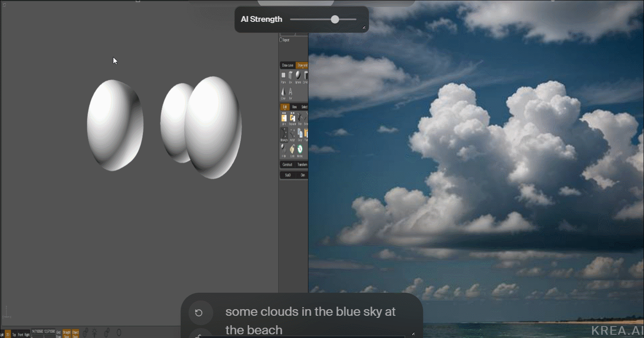Select the Box solid tool
644x338 pixels.
pyautogui.click(x=290, y=77)
